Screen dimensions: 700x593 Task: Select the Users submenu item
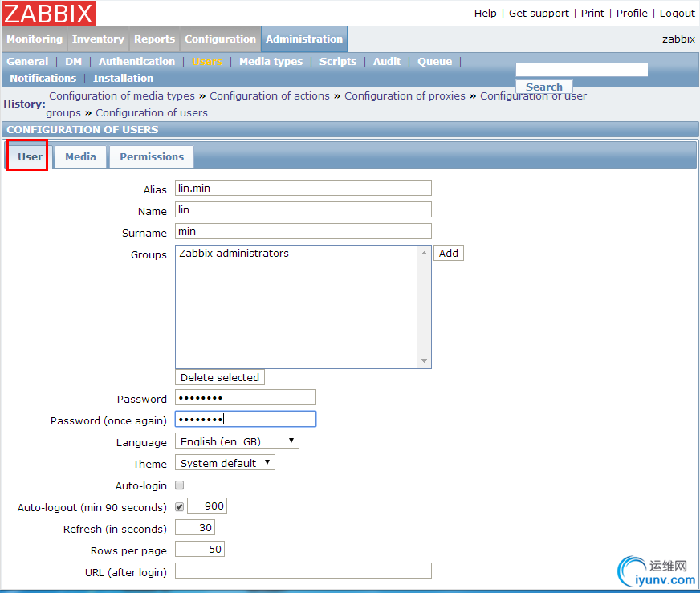207,62
